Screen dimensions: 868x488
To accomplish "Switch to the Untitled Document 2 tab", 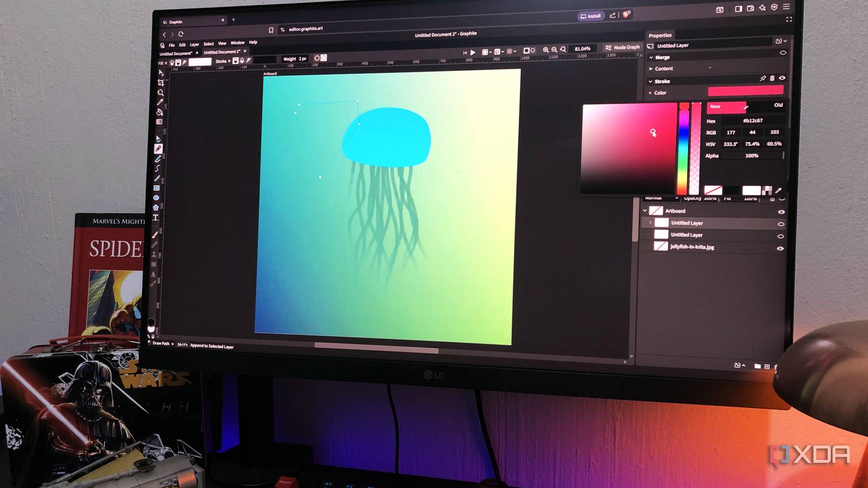I will tap(221, 51).
